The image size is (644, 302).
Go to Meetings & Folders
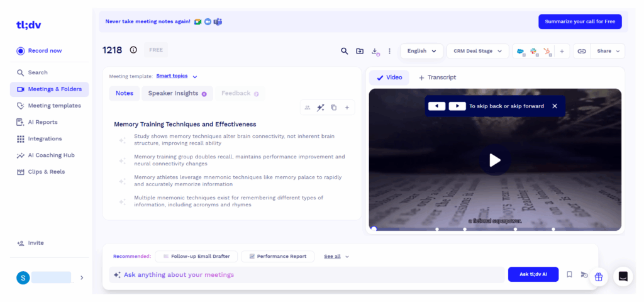[x=49, y=89]
